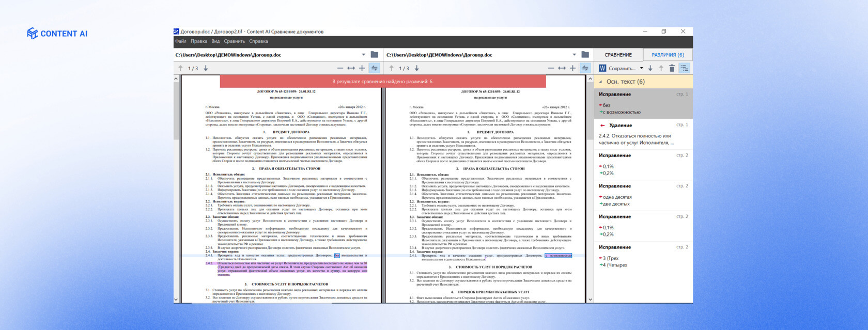The width and height of the screenshot is (868, 330).
Task: Toggle synchronized scrolling in left pane
Action: coord(374,68)
